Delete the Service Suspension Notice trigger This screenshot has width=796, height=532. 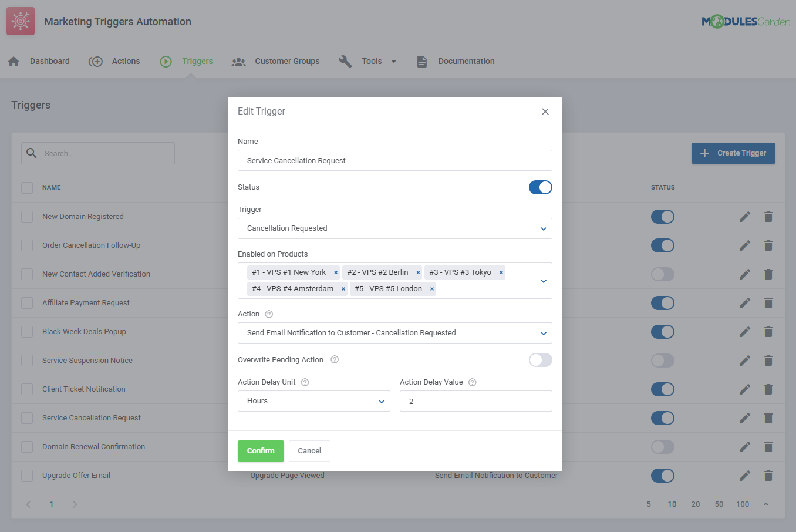coord(768,360)
